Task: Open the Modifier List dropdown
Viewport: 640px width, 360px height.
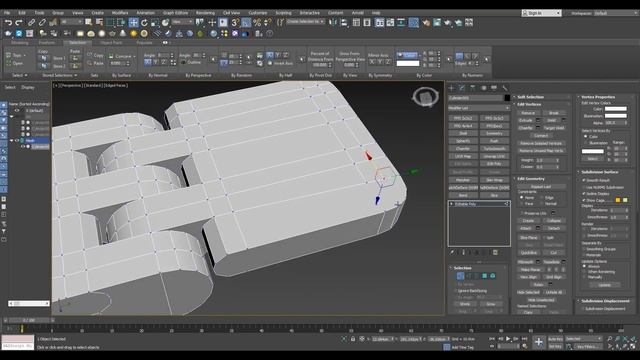Action: pyautogui.click(x=479, y=108)
